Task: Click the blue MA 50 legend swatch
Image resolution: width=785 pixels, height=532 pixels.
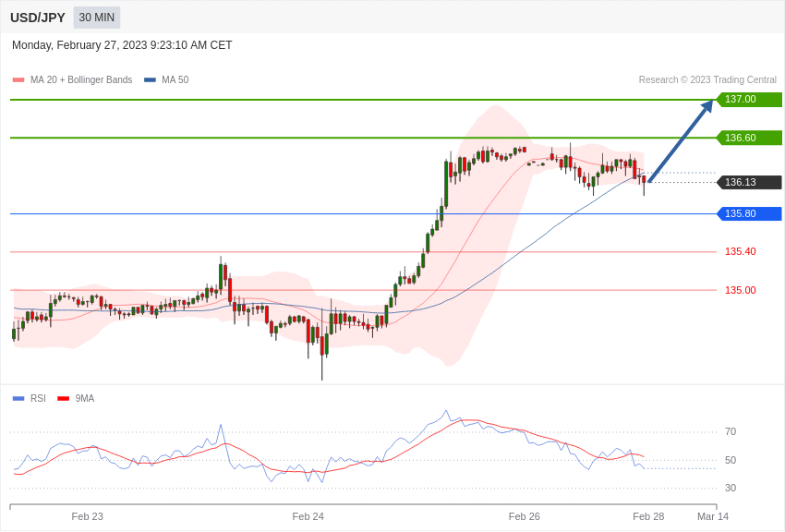Action: pyautogui.click(x=150, y=80)
